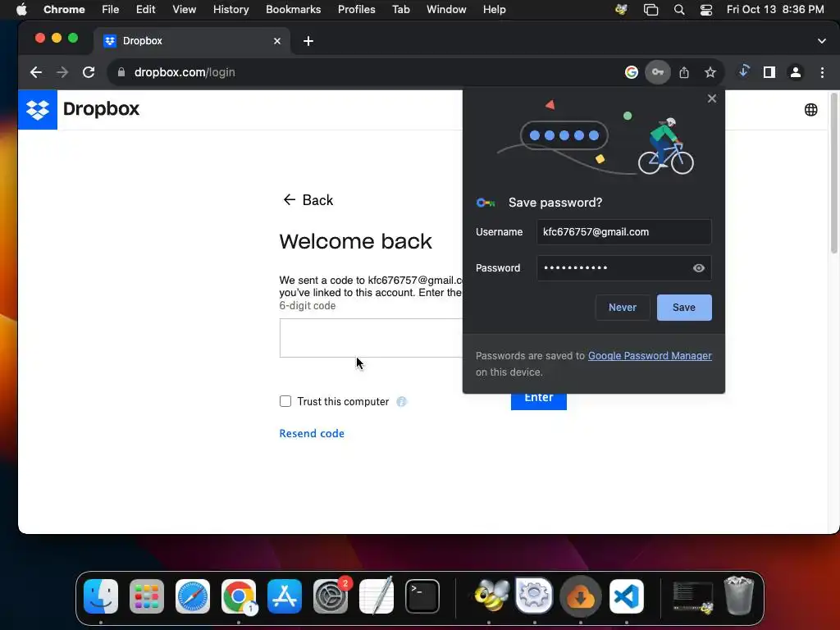Open the downloads toolbar icon
The width and height of the screenshot is (840, 630).
tap(743, 71)
